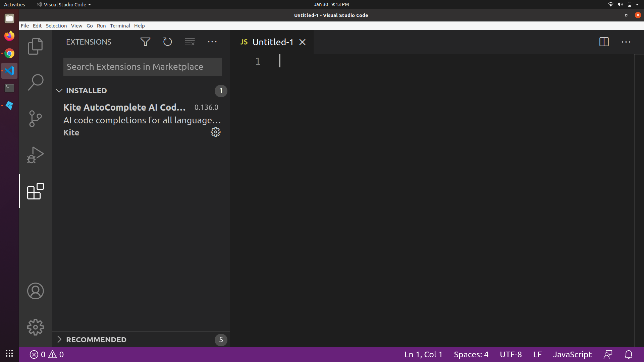This screenshot has width=644, height=362.
Task: Open errors and warnings status indicator
Action: tap(47, 355)
